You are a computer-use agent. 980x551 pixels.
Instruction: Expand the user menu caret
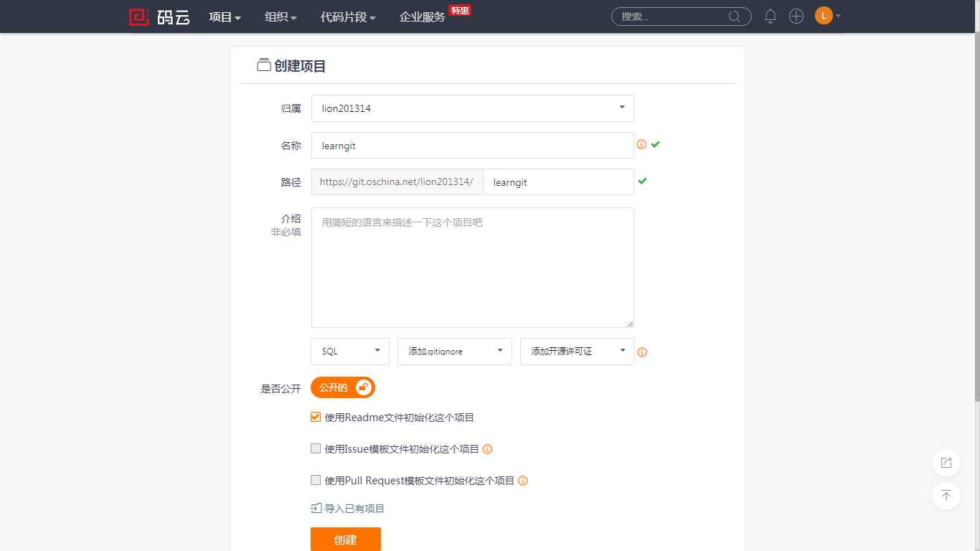pyautogui.click(x=838, y=17)
